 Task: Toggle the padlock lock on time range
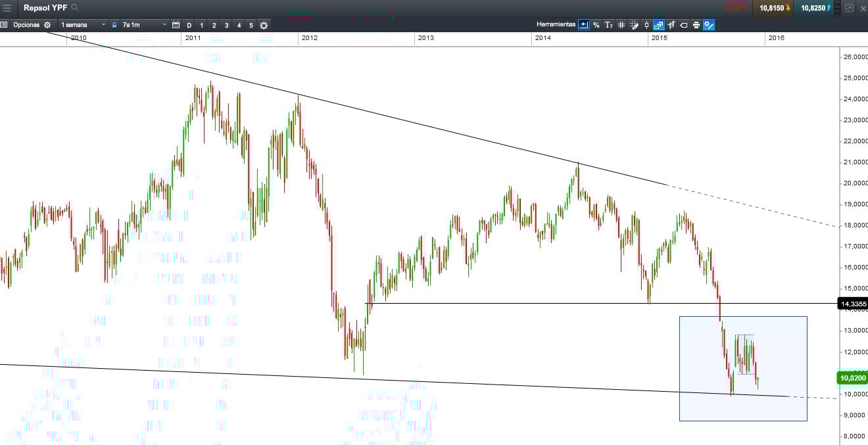[x=114, y=25]
